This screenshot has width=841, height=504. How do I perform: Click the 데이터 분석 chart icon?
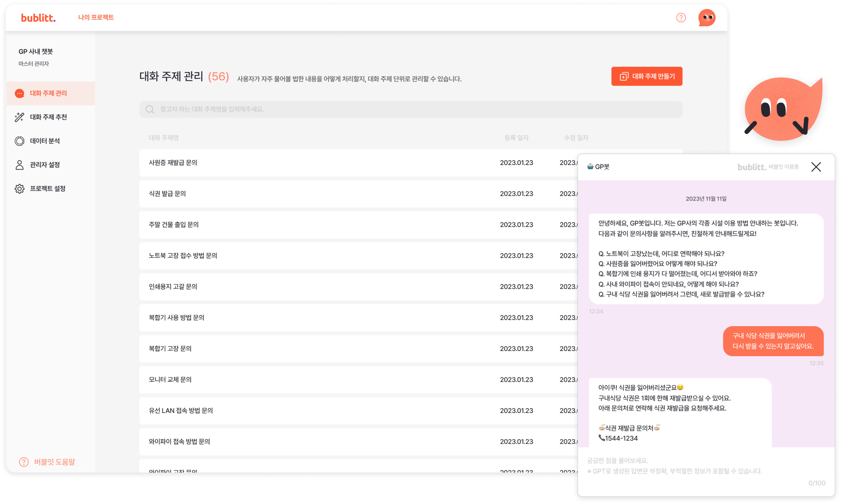(19, 141)
